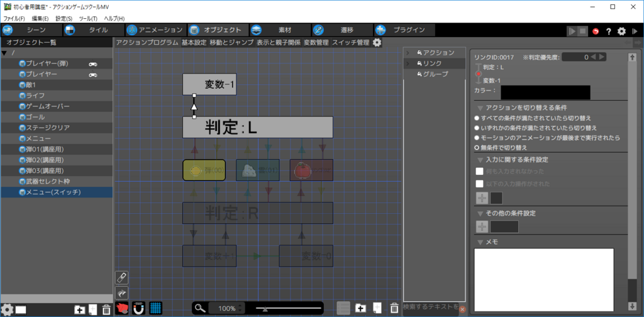Click the navigate forward arrow icon

pyautogui.click(x=638, y=42)
